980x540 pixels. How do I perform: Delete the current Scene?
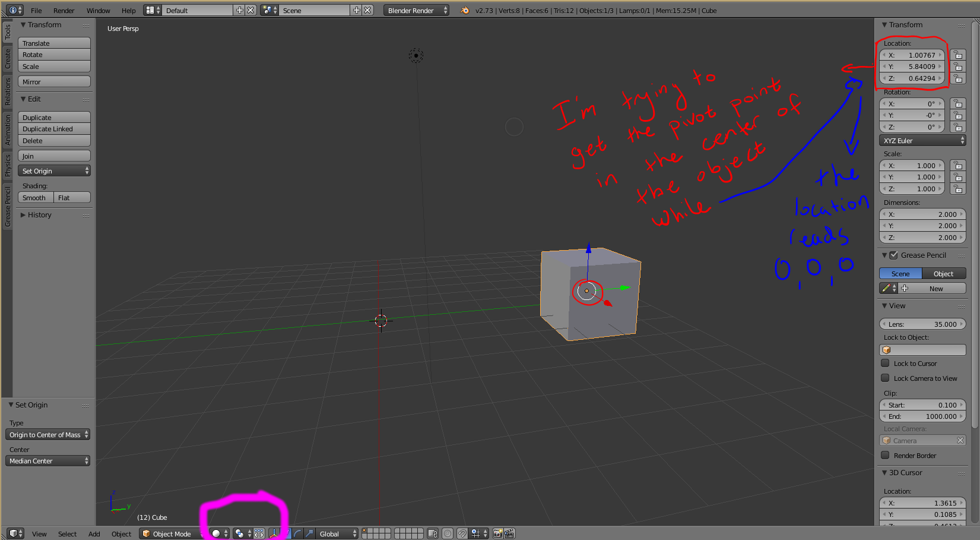click(x=367, y=10)
